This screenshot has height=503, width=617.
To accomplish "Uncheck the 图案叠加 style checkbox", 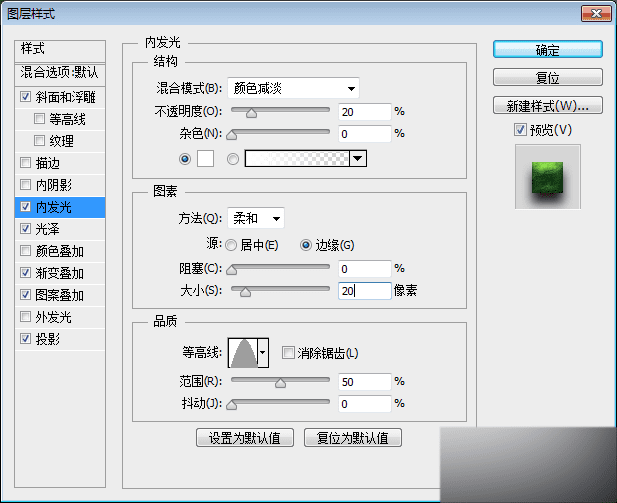I will point(25,294).
